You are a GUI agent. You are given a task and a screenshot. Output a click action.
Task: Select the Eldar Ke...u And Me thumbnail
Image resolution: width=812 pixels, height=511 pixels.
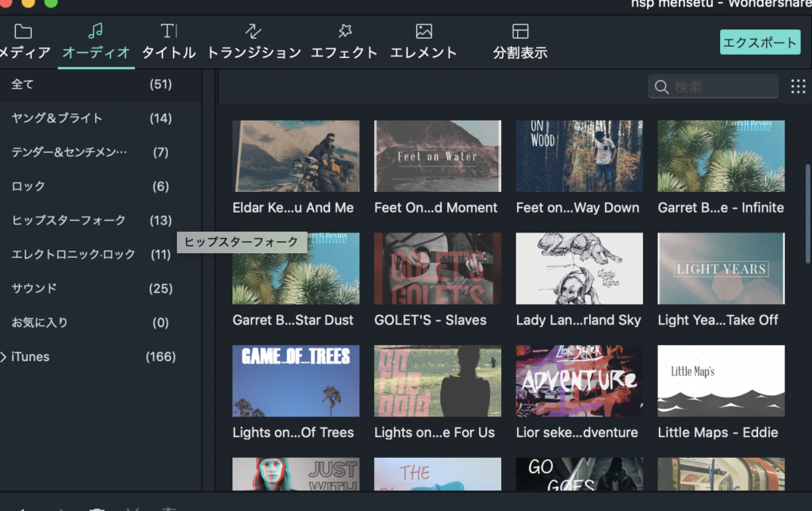(x=296, y=156)
